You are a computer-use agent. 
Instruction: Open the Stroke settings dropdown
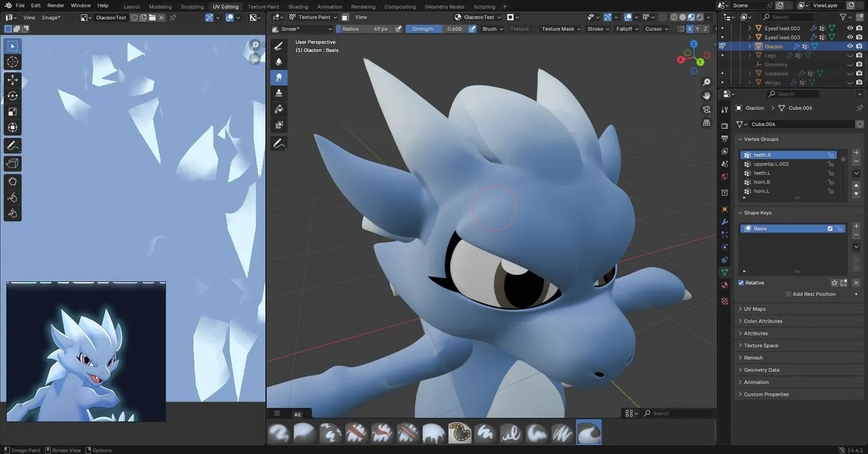(x=597, y=29)
